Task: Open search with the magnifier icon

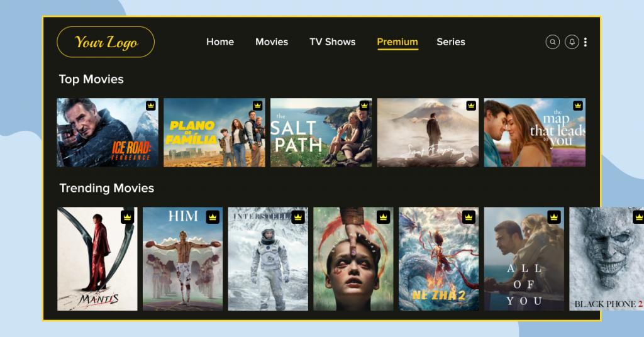Action: click(x=552, y=42)
